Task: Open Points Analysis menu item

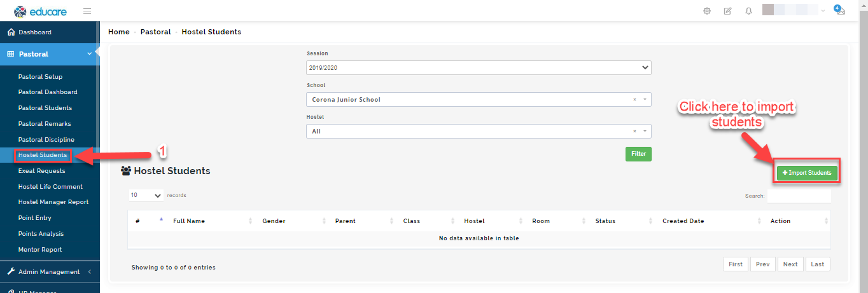Action: pos(41,234)
